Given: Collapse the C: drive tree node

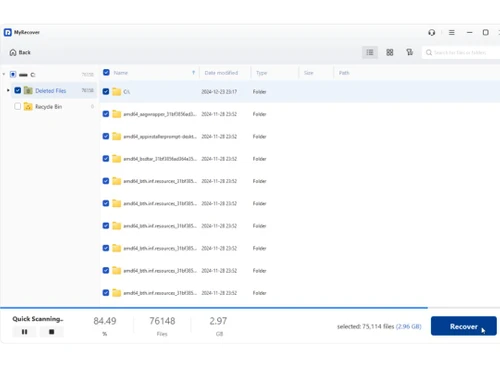Looking at the screenshot, I should [4, 74].
